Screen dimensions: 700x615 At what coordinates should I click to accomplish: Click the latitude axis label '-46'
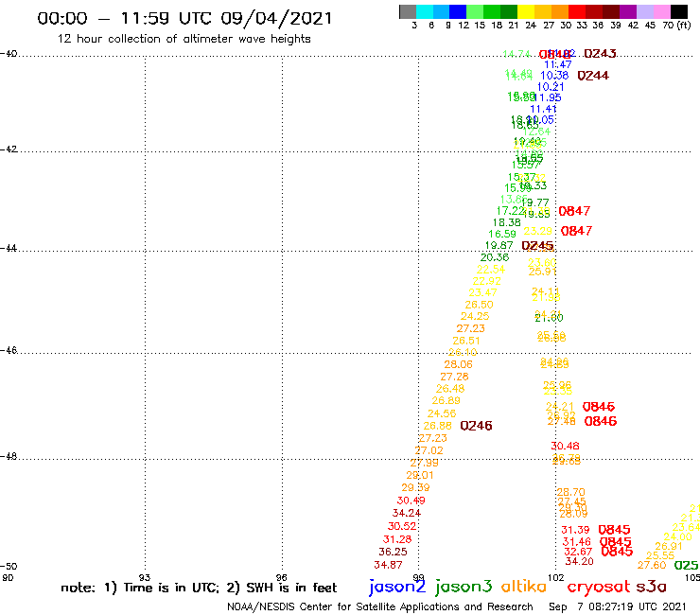point(9,350)
